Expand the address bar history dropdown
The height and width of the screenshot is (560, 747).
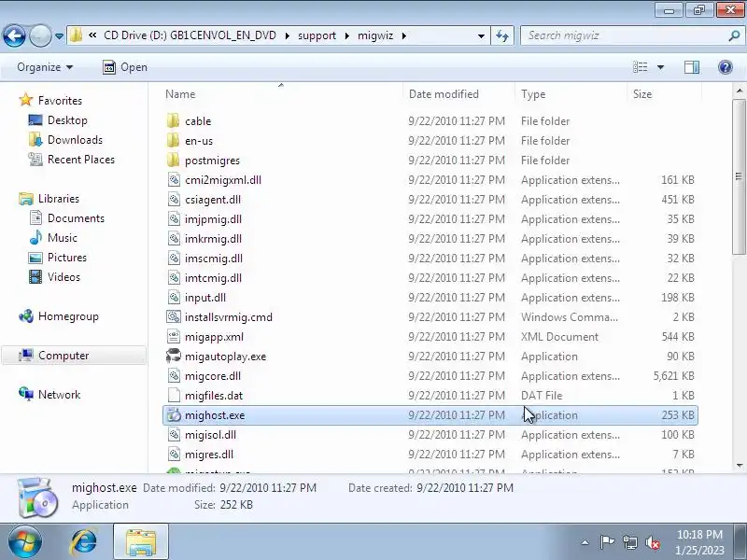tap(481, 36)
